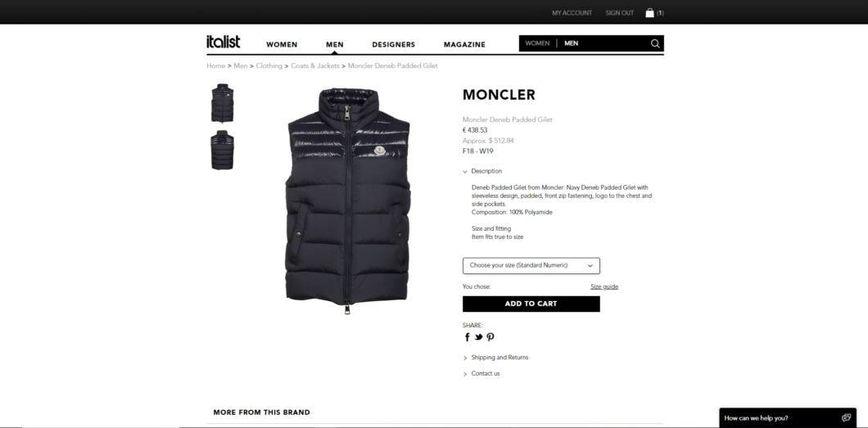The image size is (868, 428).
Task: Collapse the Description section
Action: [482, 171]
